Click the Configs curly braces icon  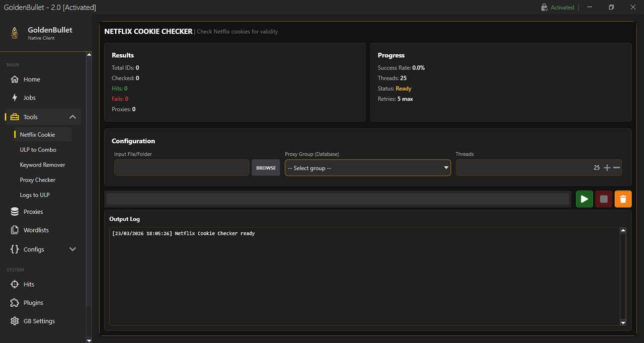click(x=15, y=249)
